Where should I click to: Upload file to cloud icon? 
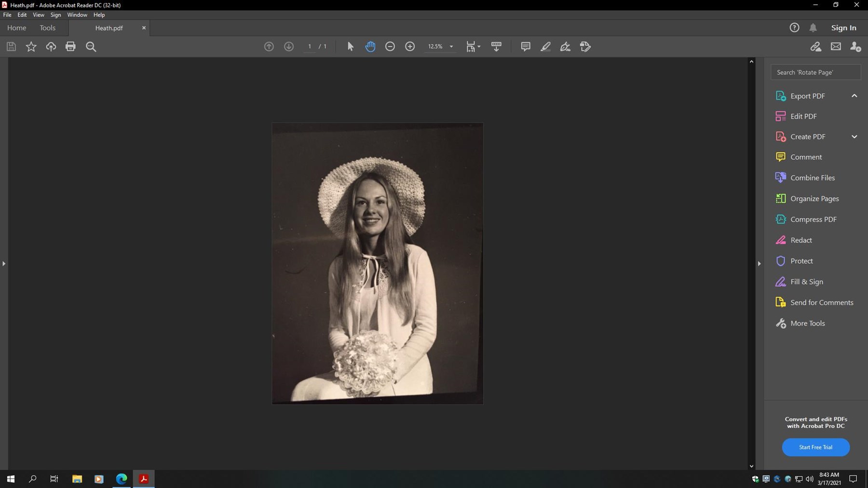point(51,47)
